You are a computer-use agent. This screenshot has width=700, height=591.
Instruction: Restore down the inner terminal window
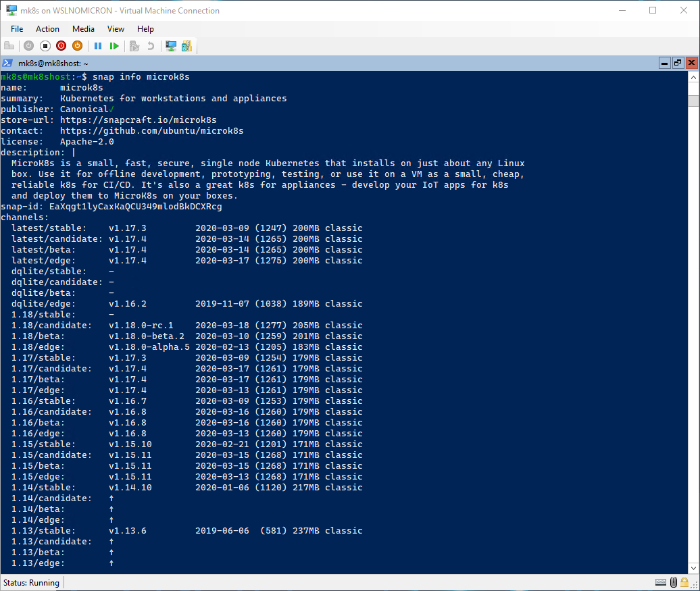click(678, 63)
